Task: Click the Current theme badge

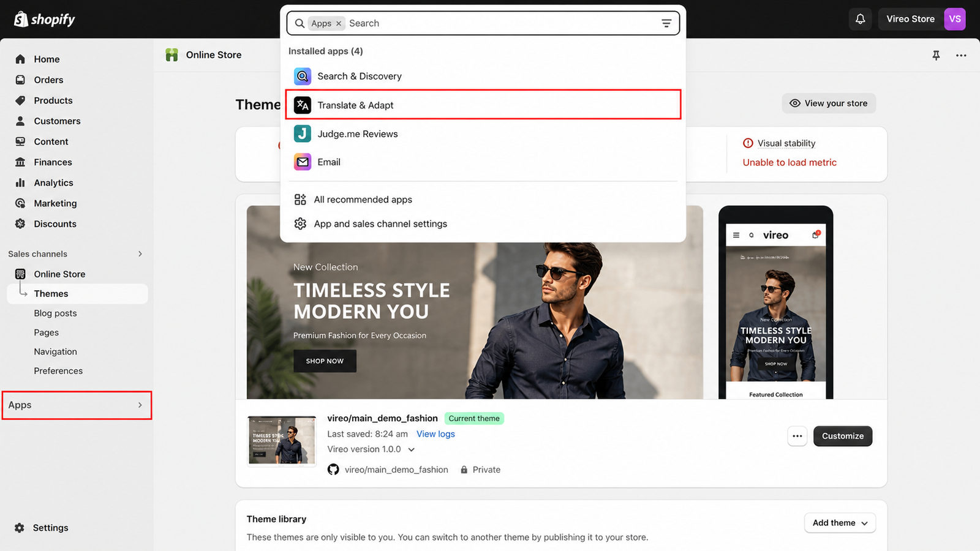Action: click(474, 419)
